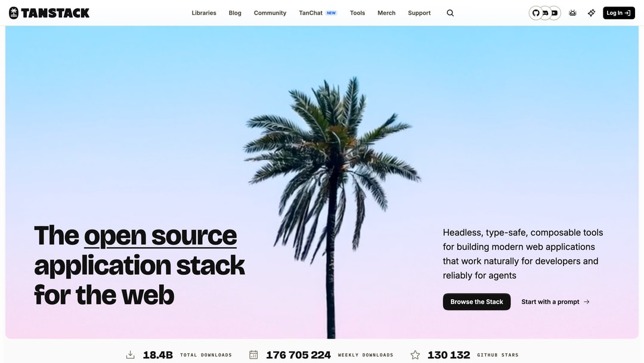Click the 18.4B total downloads figure
The width and height of the screenshot is (644, 363).
(157, 355)
